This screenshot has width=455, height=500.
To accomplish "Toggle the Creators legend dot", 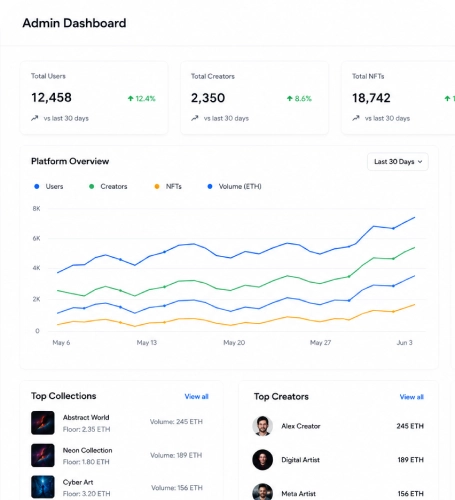I will 92,186.
